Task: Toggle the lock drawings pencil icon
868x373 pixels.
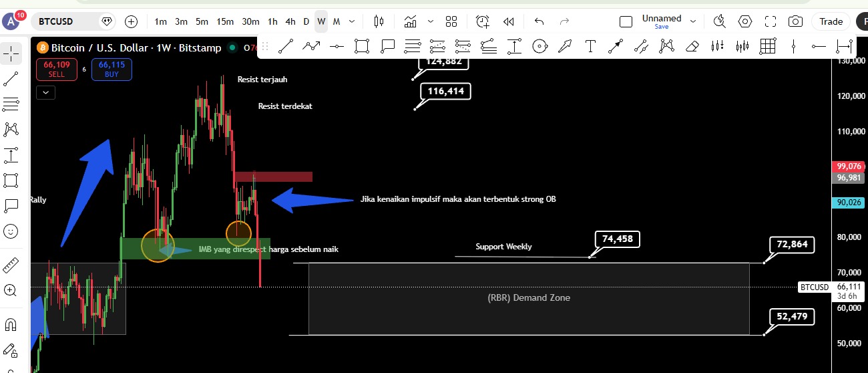Action: point(11,350)
